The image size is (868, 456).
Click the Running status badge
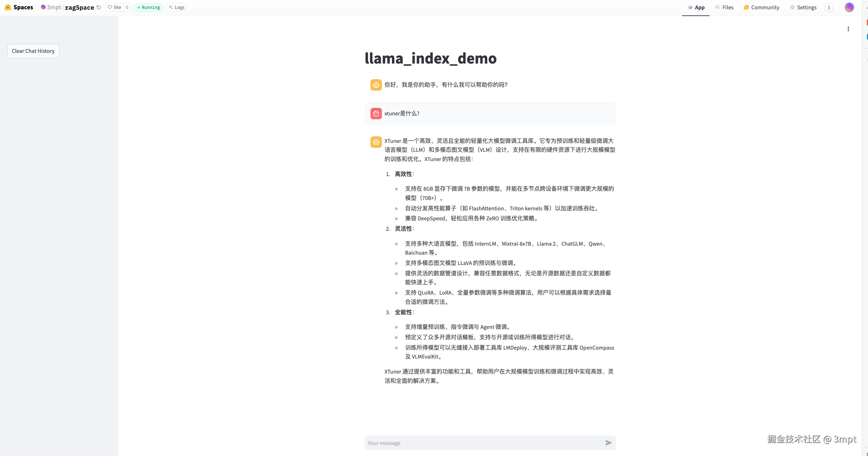148,7
